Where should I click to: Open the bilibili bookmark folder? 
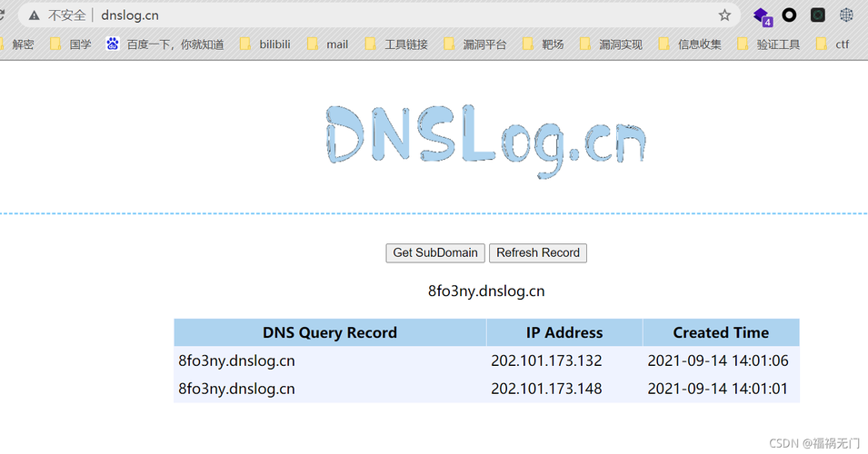click(x=265, y=44)
